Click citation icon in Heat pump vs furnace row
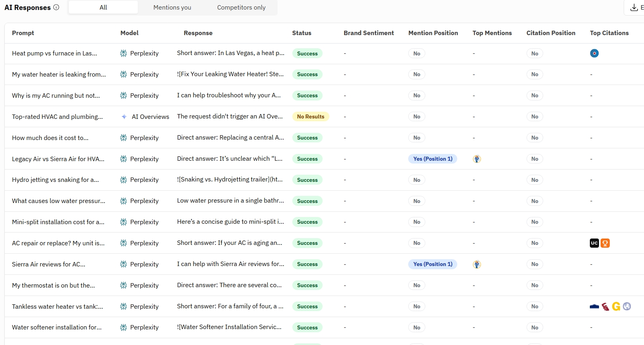The width and height of the screenshot is (644, 345). click(594, 53)
